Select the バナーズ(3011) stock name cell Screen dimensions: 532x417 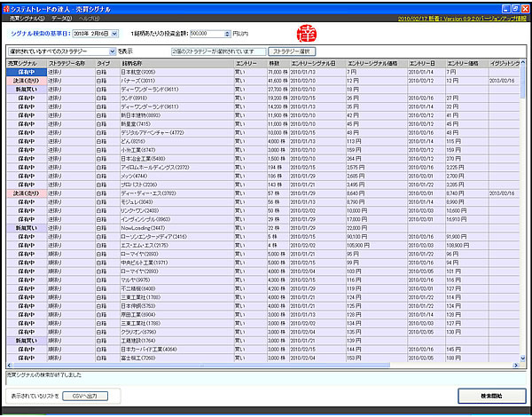pyautogui.click(x=176, y=81)
